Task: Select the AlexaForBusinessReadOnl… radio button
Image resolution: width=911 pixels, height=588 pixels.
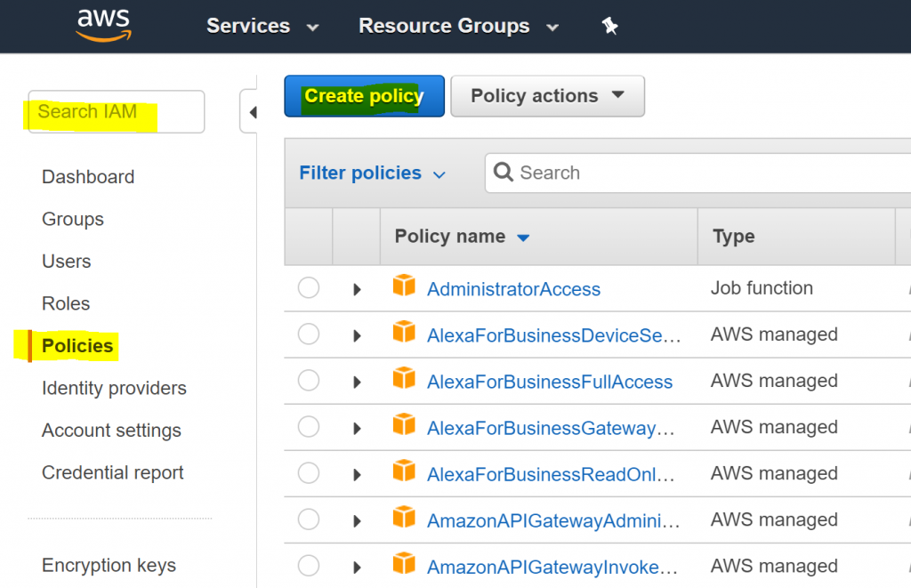Action: click(309, 473)
